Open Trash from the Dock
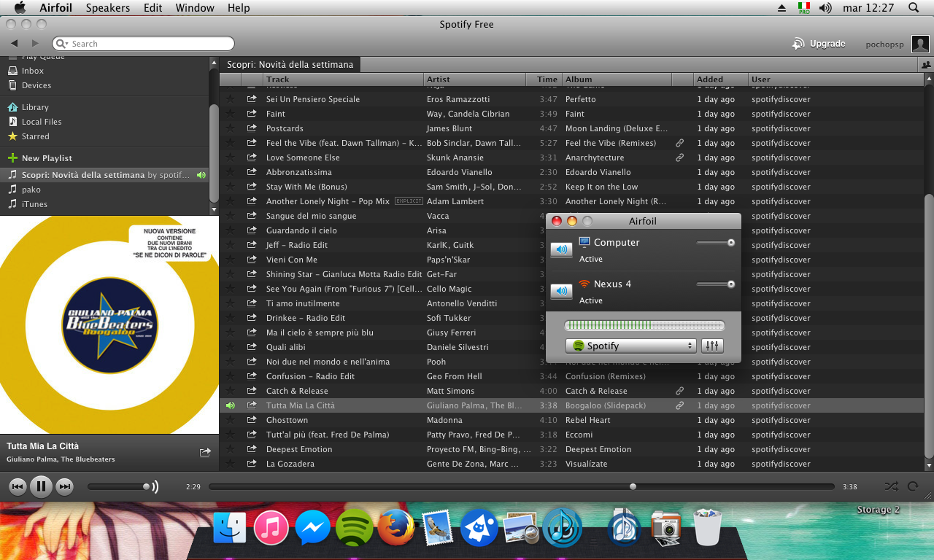The image size is (934, 560). [707, 527]
